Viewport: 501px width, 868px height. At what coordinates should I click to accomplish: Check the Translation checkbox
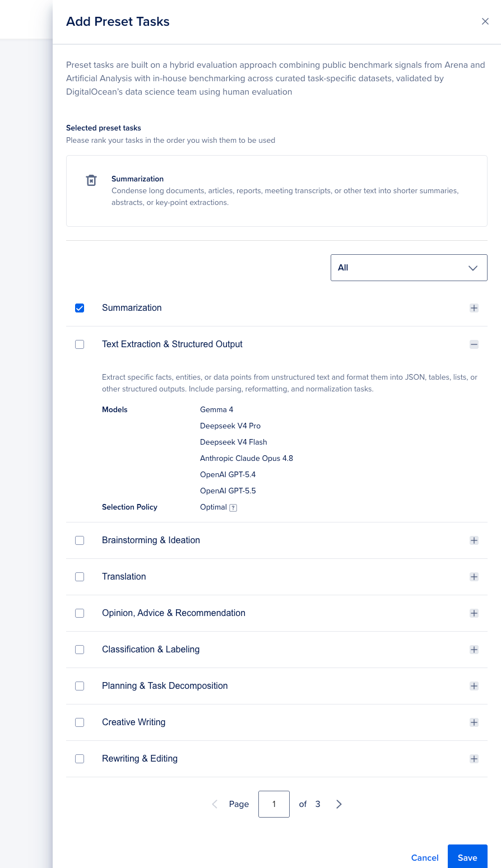80,577
